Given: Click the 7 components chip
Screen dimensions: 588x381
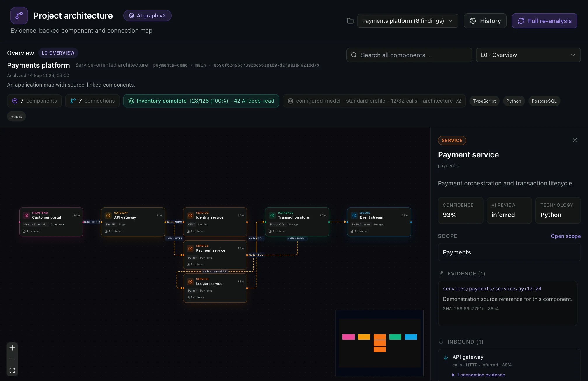Looking at the screenshot, I should tap(34, 101).
